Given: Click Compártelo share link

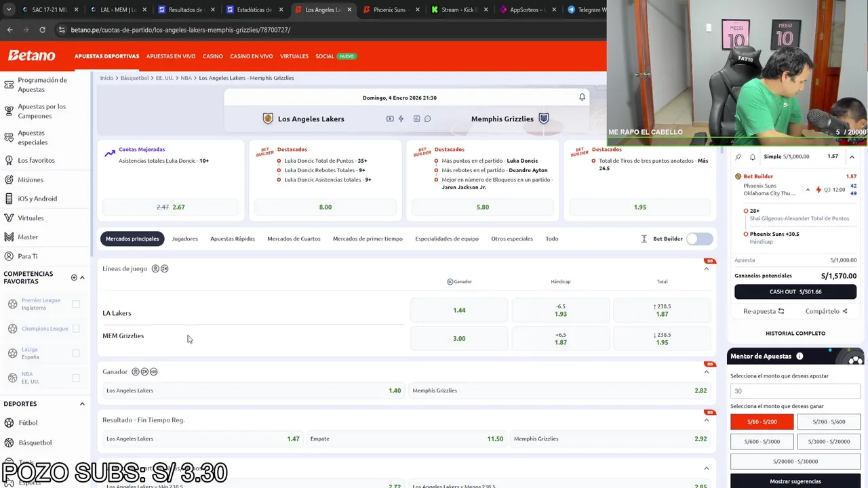Looking at the screenshot, I should click(x=826, y=311).
